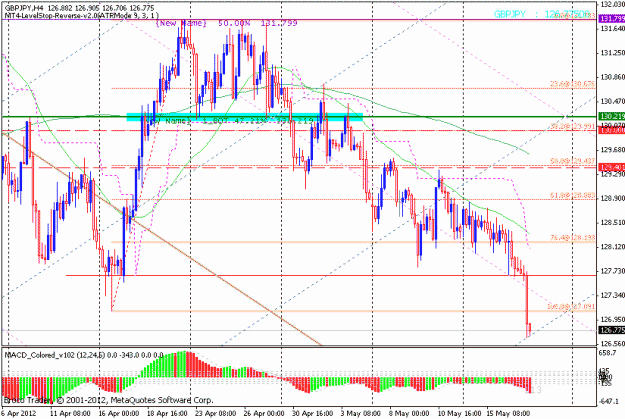Screen dimensions: 625x419
Task: Click the 129.680 price scale value
Action: click(612, 150)
